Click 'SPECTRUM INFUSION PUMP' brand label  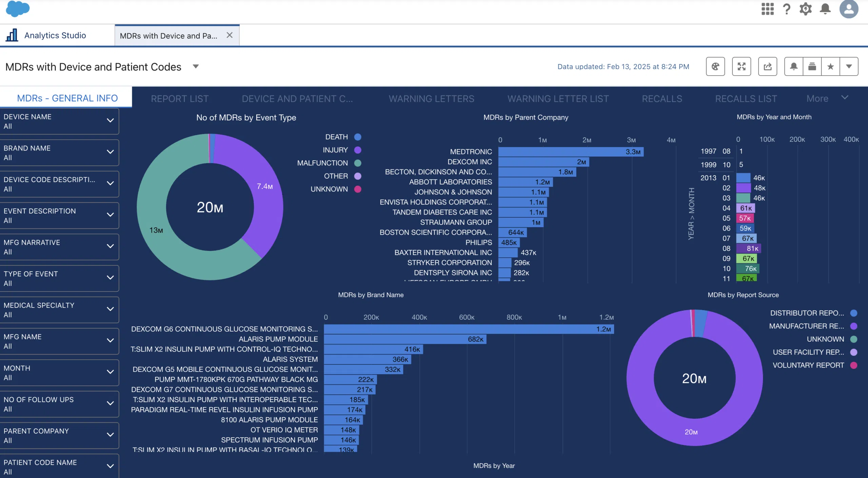(270, 440)
